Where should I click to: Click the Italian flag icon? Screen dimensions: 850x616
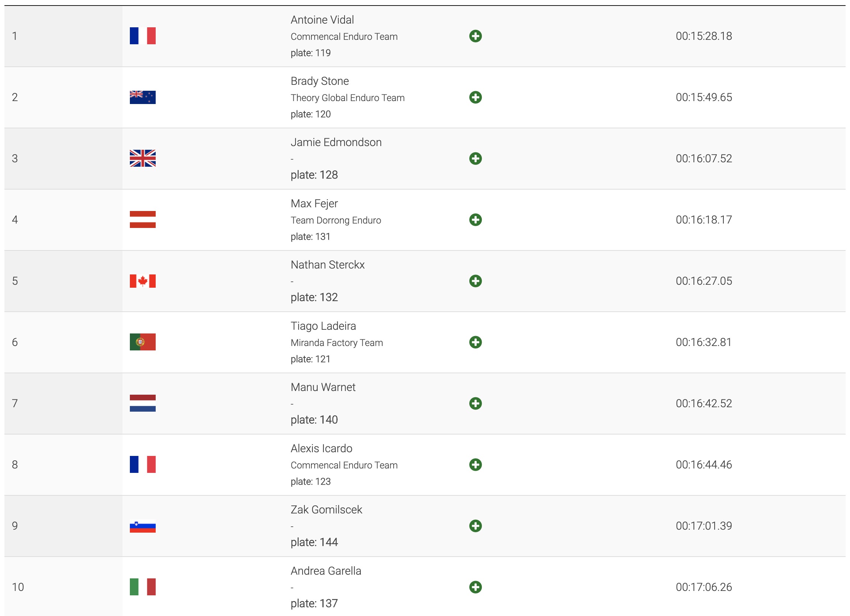click(142, 587)
